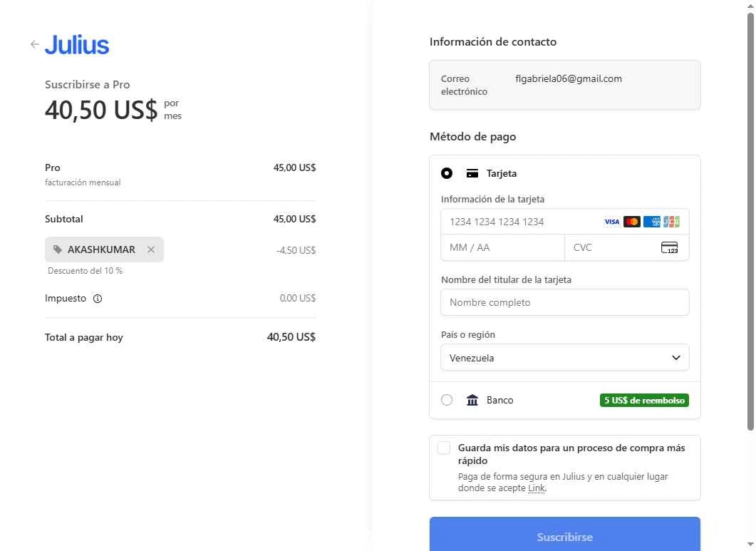Show the Impuesto info tooltip
The height and width of the screenshot is (551, 756).
coord(98,299)
